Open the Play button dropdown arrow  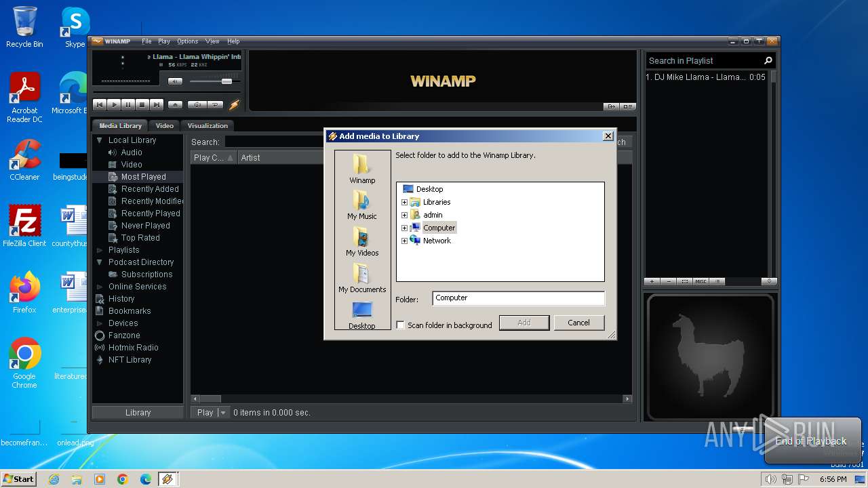pos(223,412)
